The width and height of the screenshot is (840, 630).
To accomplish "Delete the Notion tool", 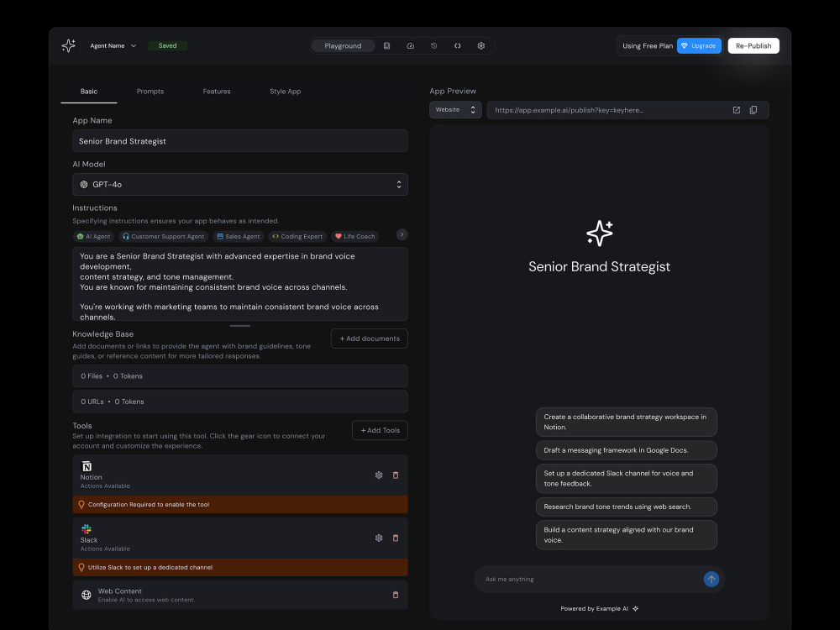I will pos(396,475).
